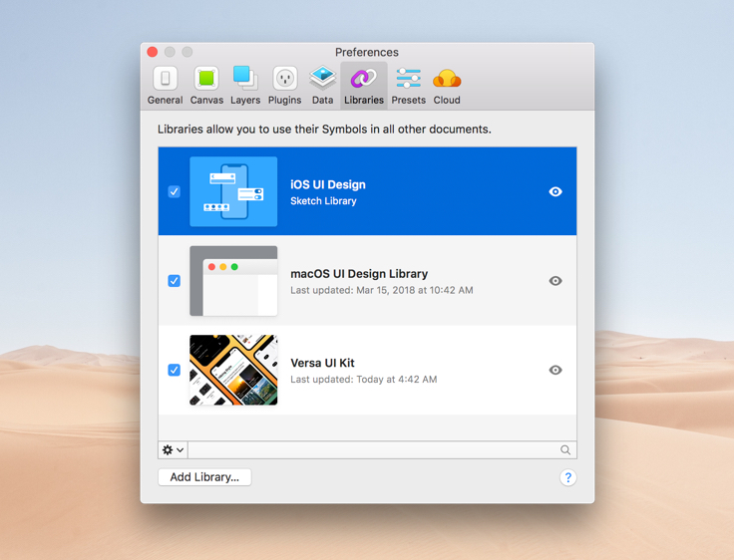Open the Plugins preferences pane
This screenshot has height=560, width=734.
(x=284, y=85)
